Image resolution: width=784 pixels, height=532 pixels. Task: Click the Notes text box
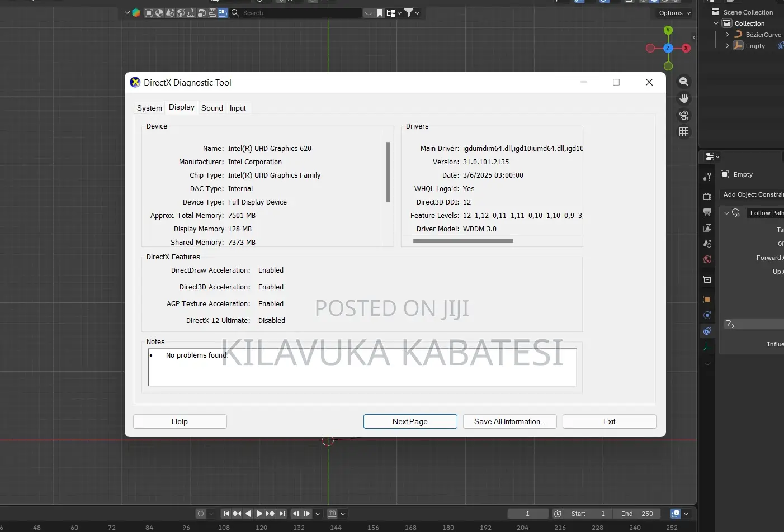coord(362,367)
